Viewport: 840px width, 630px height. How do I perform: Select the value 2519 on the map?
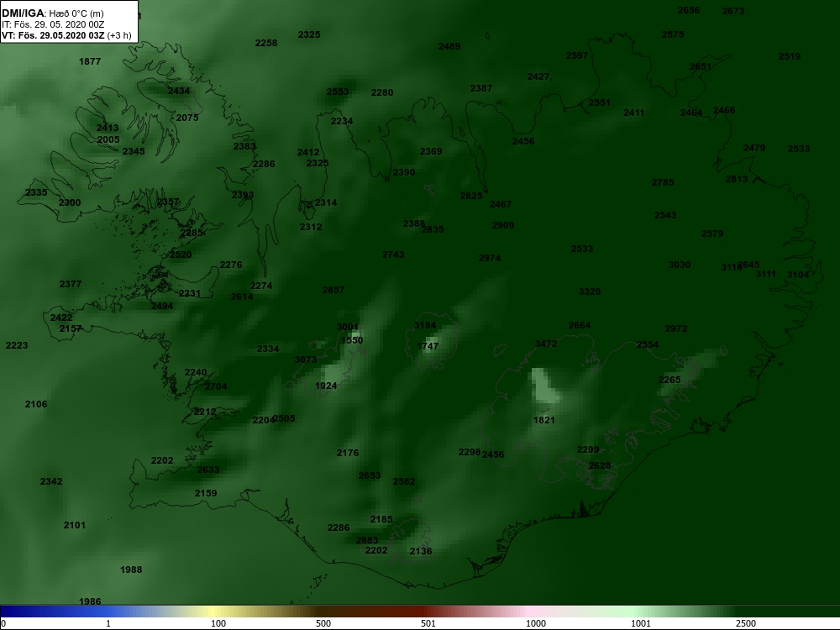790,57
